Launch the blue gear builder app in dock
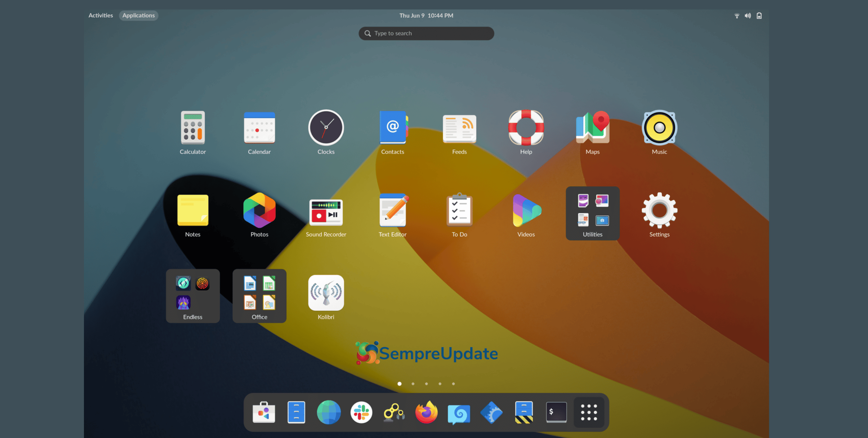The width and height of the screenshot is (868, 438). [492, 412]
